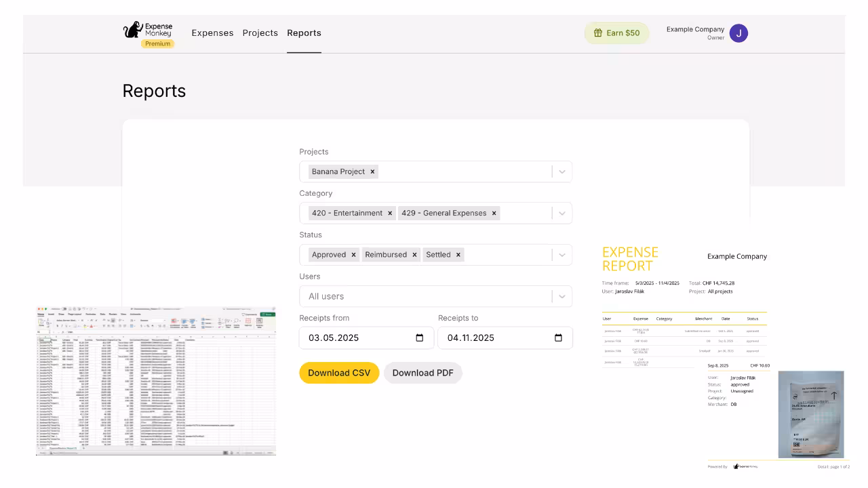The height and width of the screenshot is (488, 868).
Task: Remove the 420 - Entertainment category chip
Action: [x=390, y=213]
